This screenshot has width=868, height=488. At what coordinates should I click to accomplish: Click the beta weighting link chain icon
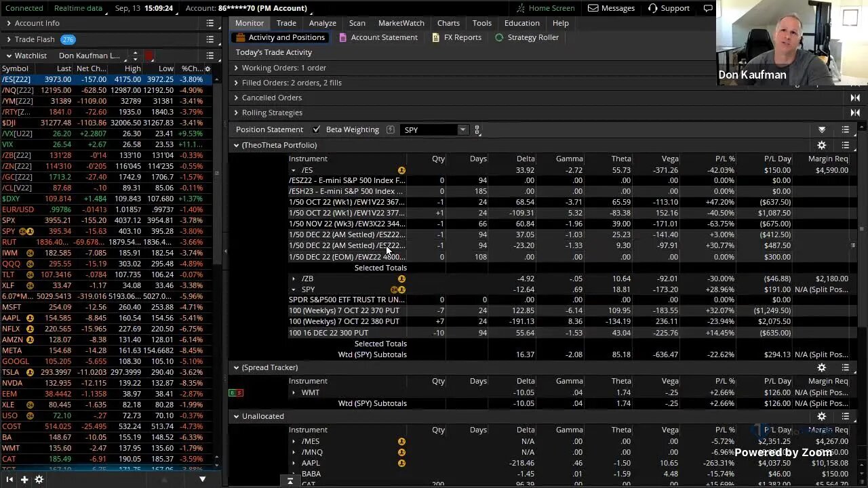(477, 129)
